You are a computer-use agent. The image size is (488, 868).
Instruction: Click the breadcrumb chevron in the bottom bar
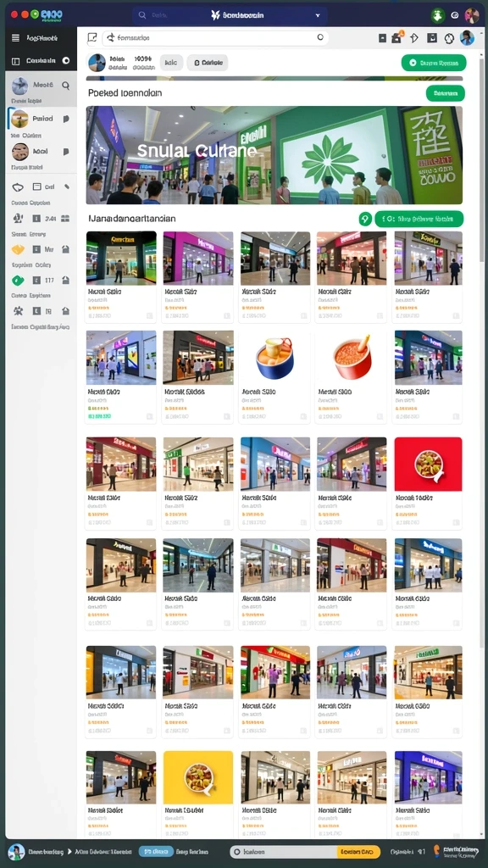(x=69, y=852)
